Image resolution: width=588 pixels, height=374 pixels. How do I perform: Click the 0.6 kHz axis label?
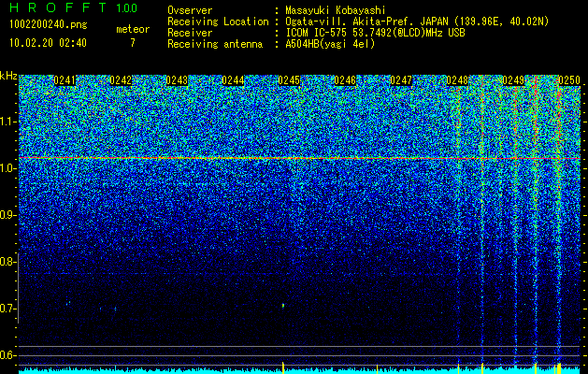pos(8,355)
